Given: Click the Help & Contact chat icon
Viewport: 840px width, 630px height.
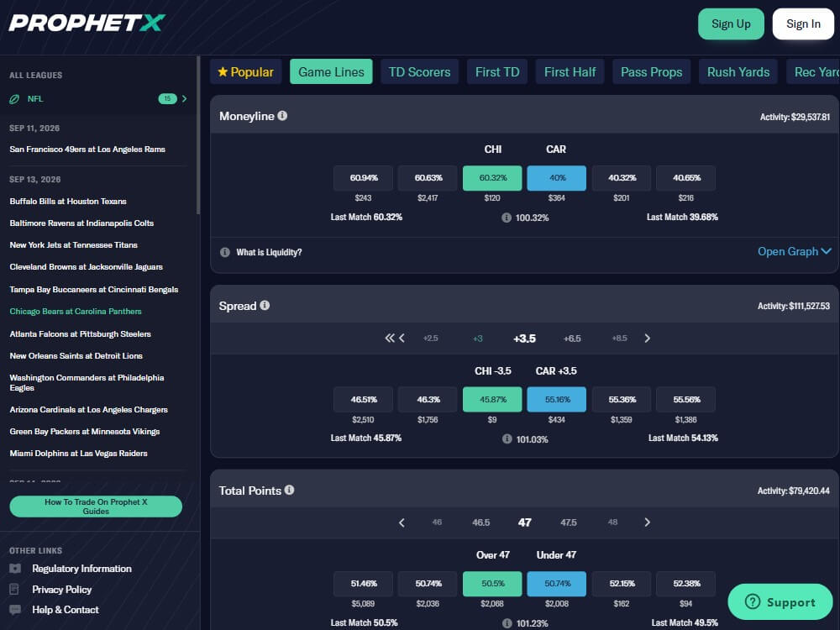Looking at the screenshot, I should [15, 610].
